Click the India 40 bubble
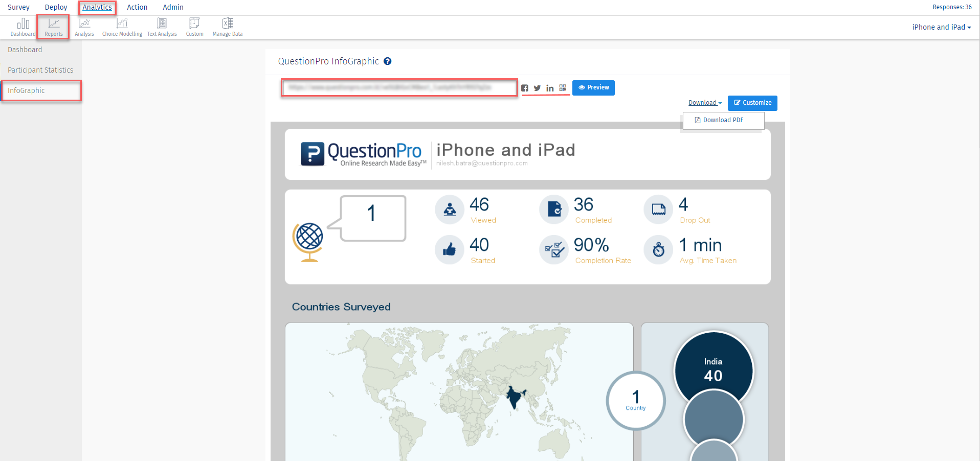 click(x=714, y=369)
